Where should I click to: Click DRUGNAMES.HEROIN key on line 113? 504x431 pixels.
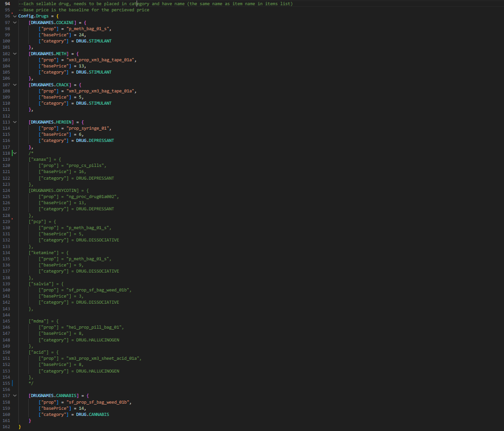(x=51, y=122)
